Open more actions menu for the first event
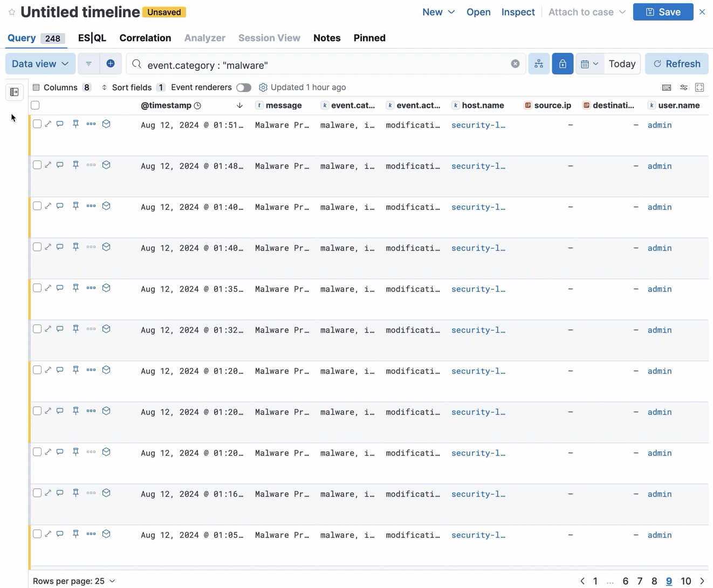This screenshot has height=588, width=713. tap(91, 124)
